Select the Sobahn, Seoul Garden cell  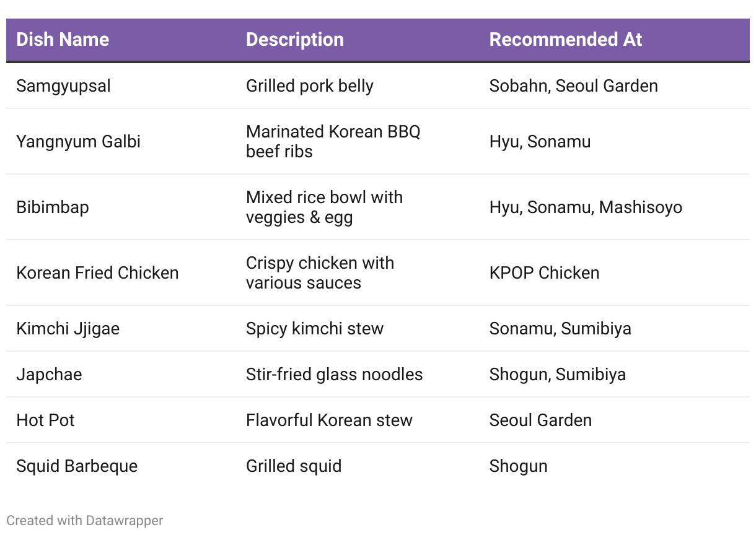point(574,85)
